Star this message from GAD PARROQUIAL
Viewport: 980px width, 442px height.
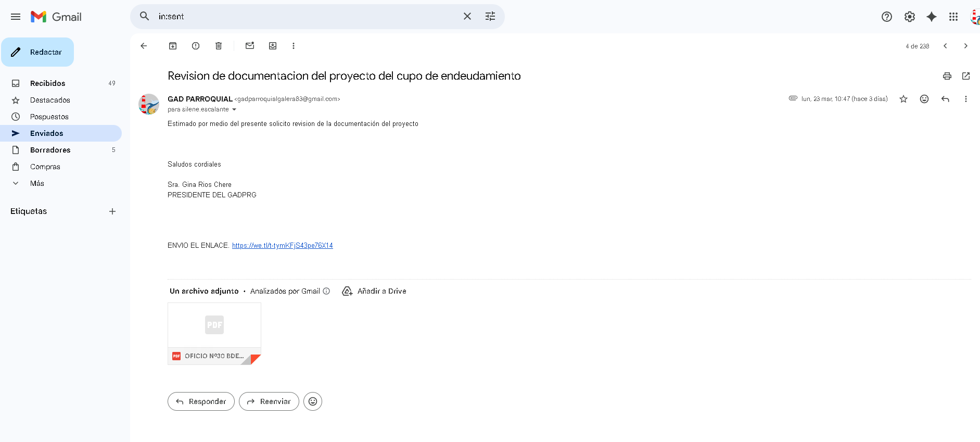[903, 99]
